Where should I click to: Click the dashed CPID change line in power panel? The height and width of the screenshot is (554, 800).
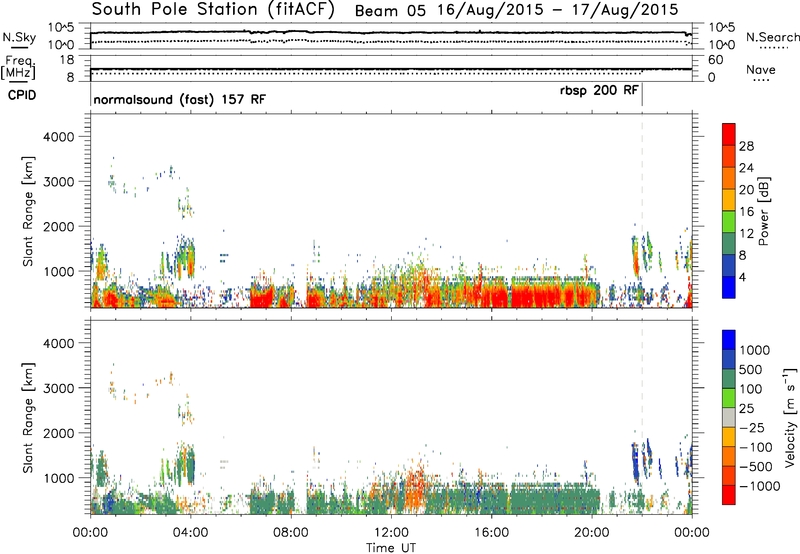[642, 209]
